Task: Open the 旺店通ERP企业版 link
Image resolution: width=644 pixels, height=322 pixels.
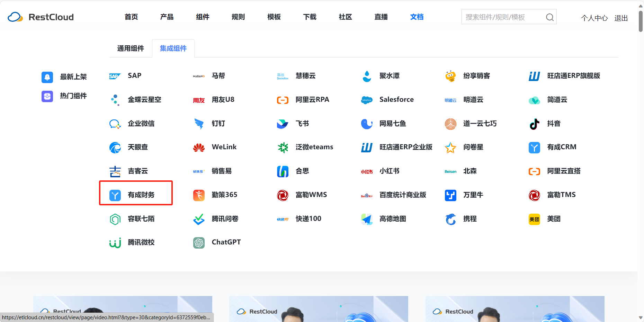Action: point(406,147)
